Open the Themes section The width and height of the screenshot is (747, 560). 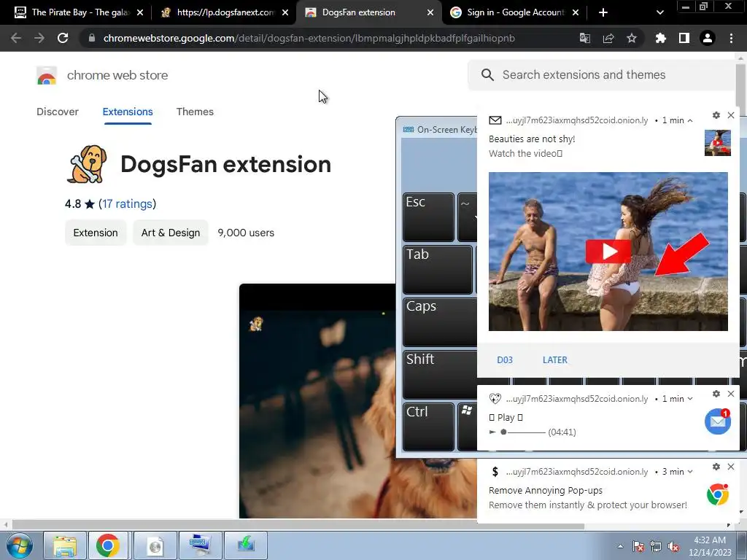point(195,112)
